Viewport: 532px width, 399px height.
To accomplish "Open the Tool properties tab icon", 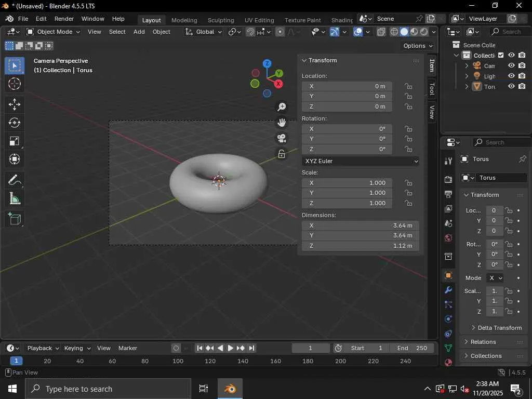I will click(448, 161).
